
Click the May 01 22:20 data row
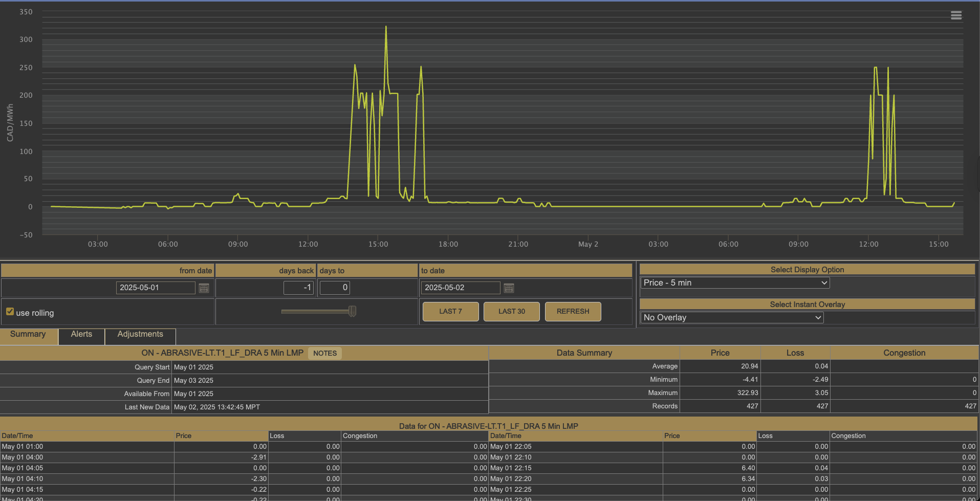click(x=733, y=479)
